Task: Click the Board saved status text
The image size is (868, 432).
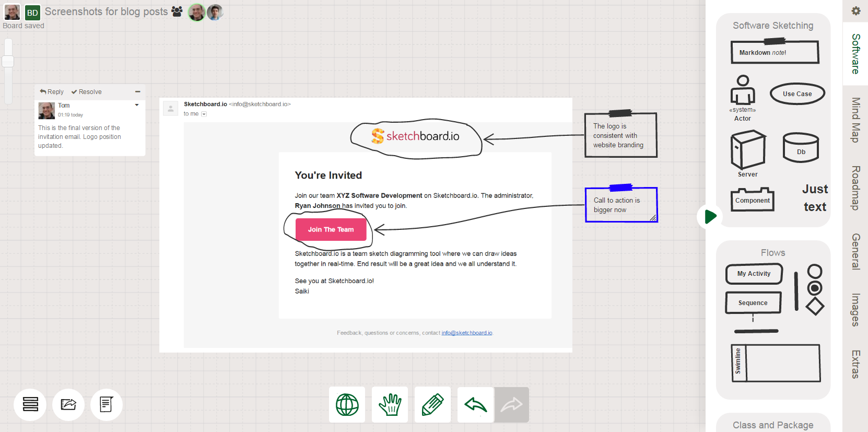Action: click(x=24, y=26)
